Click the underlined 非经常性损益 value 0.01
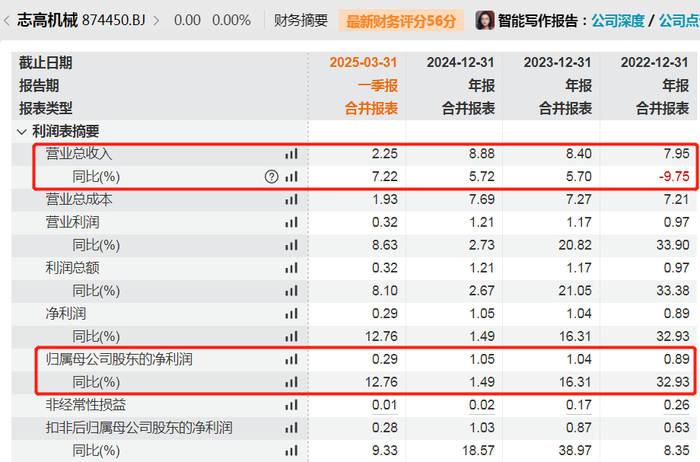 point(384,405)
